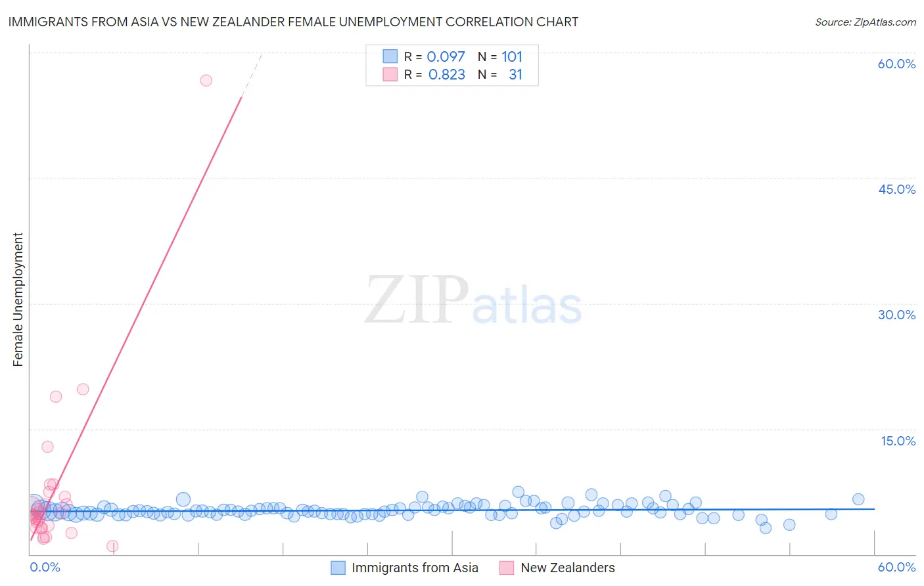Click the pink point near 19.8%
Image resolution: width=924 pixels, height=586 pixels.
[83, 389]
